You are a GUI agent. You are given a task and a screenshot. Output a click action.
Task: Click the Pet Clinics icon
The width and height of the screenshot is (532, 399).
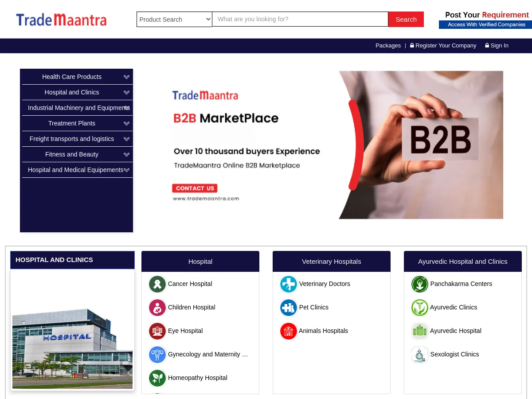[289, 308]
